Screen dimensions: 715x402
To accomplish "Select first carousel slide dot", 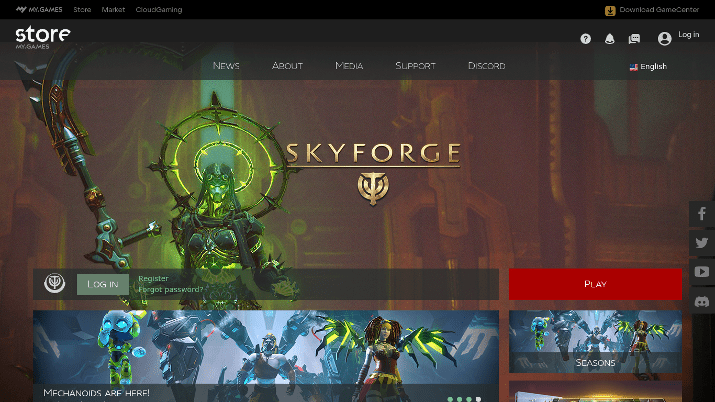I will 451,399.
